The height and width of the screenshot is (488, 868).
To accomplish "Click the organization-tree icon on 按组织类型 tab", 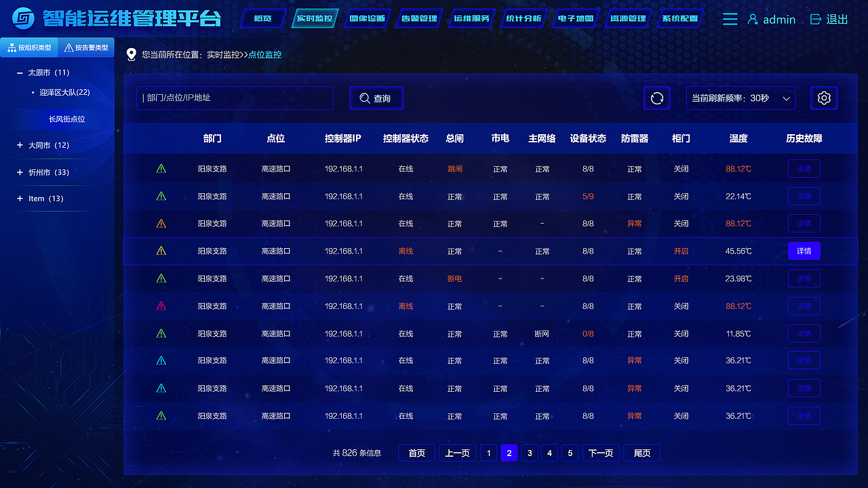I will (13, 48).
